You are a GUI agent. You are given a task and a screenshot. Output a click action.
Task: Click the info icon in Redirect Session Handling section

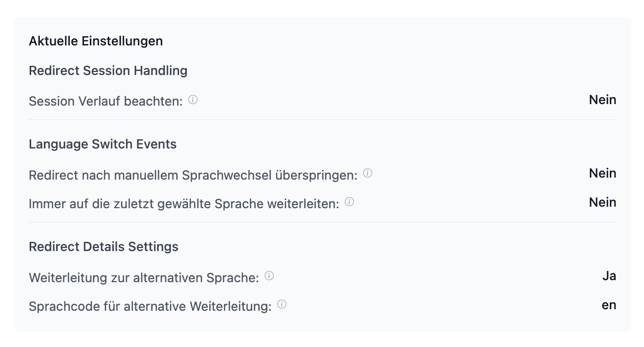click(192, 100)
